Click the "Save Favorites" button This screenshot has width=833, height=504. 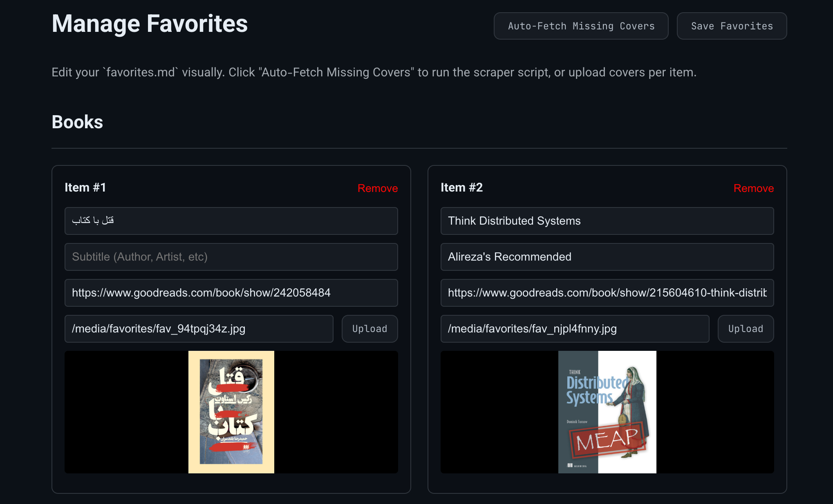coord(731,26)
